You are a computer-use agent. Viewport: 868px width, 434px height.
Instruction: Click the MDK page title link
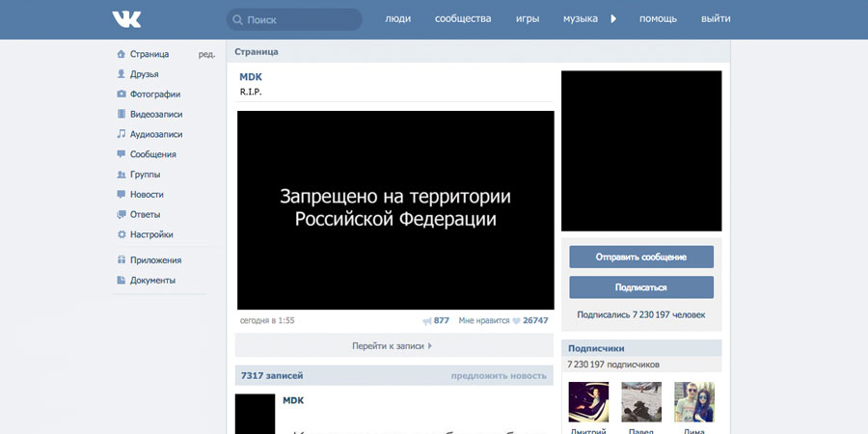(x=251, y=77)
